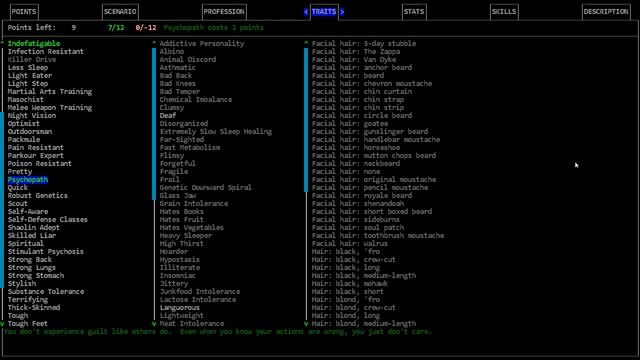This screenshot has height=360, width=640.
Task: Select the Bad Back trait
Action: tap(176, 76)
